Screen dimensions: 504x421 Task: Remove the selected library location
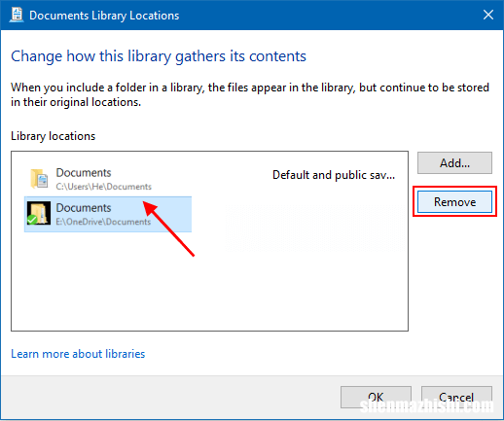click(454, 202)
